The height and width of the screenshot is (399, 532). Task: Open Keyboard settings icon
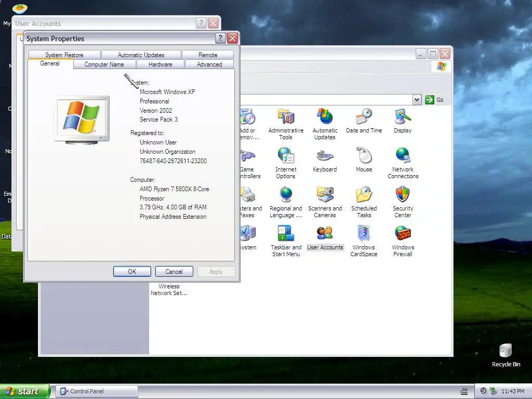tap(325, 160)
